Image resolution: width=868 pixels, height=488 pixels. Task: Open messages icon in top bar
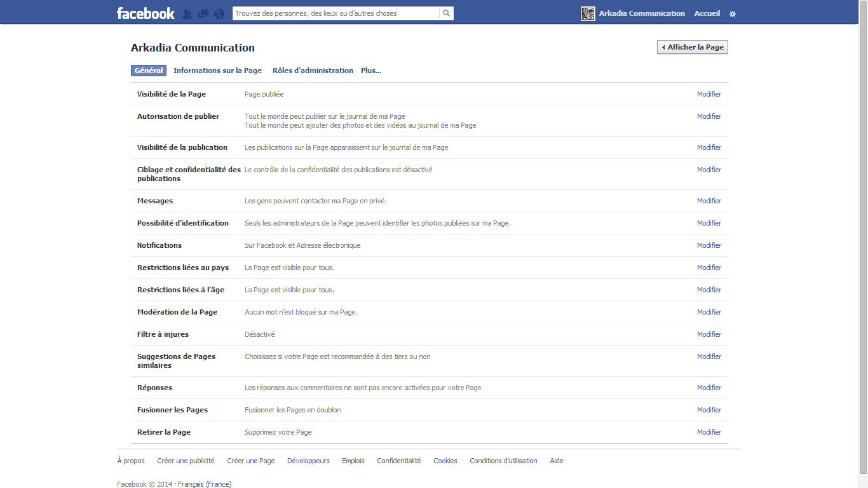click(203, 13)
